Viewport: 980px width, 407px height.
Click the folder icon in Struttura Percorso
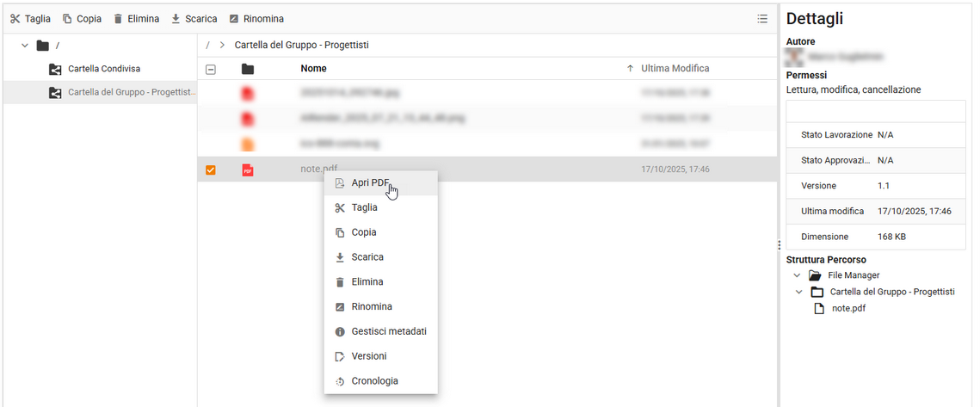[x=817, y=292]
